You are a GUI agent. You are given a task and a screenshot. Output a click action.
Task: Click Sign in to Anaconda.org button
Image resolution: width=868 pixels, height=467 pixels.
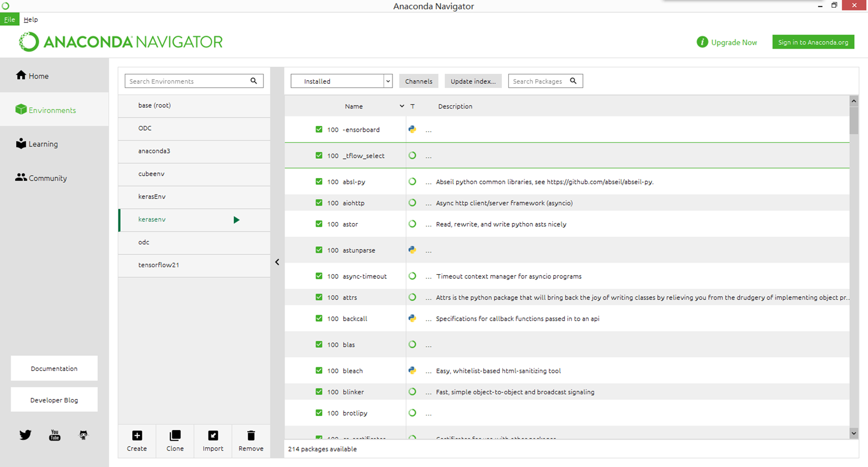pos(813,42)
